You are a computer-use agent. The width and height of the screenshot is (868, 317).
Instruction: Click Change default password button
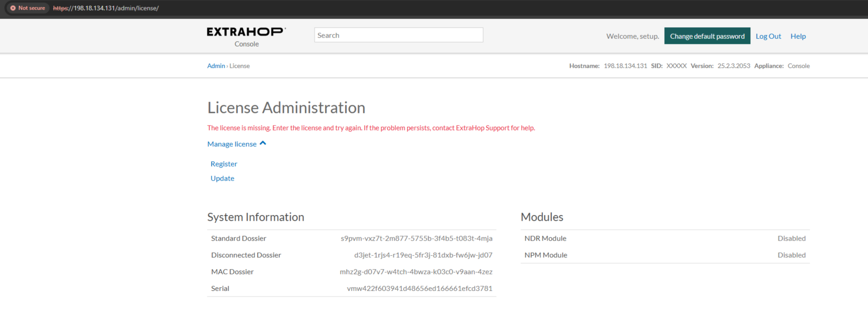(x=707, y=36)
